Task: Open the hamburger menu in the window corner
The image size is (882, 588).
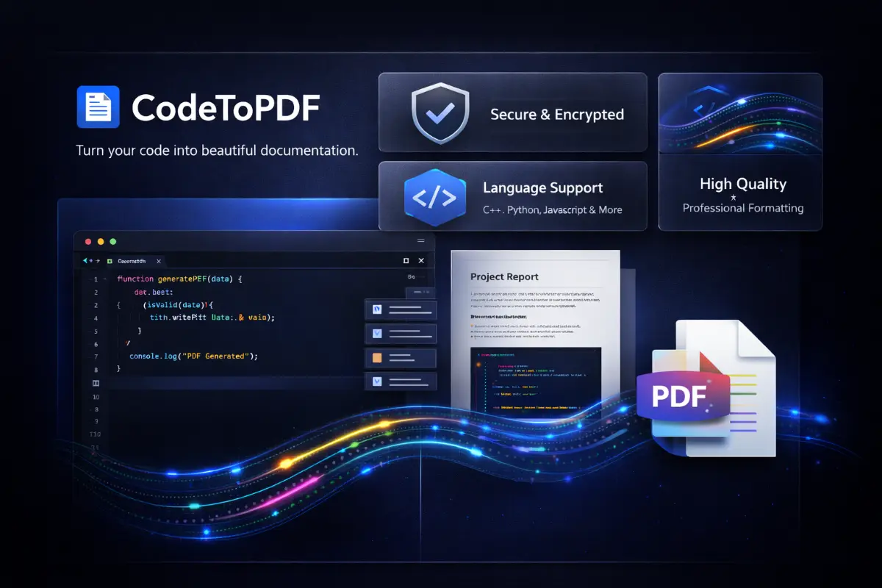Action: click(x=421, y=240)
